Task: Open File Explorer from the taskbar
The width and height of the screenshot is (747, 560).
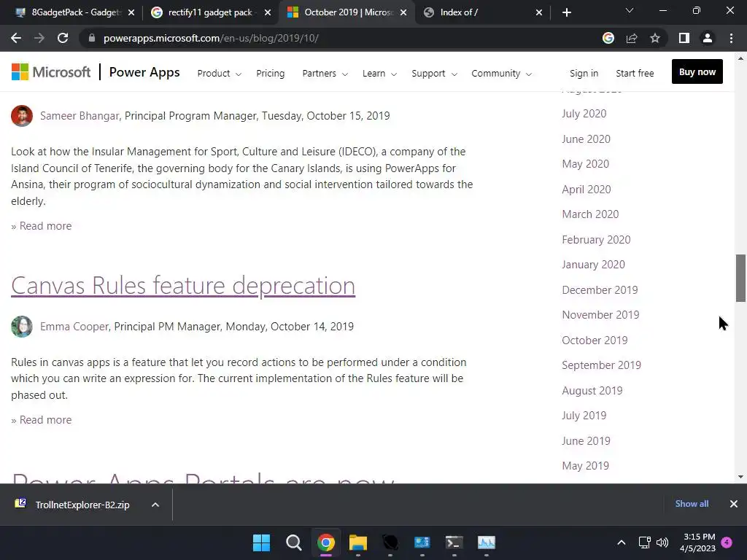Action: point(357,542)
